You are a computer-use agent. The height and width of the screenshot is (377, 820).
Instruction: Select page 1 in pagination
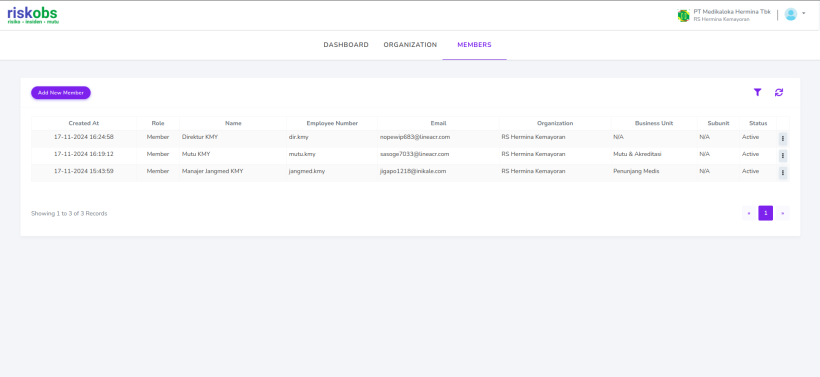pos(766,213)
